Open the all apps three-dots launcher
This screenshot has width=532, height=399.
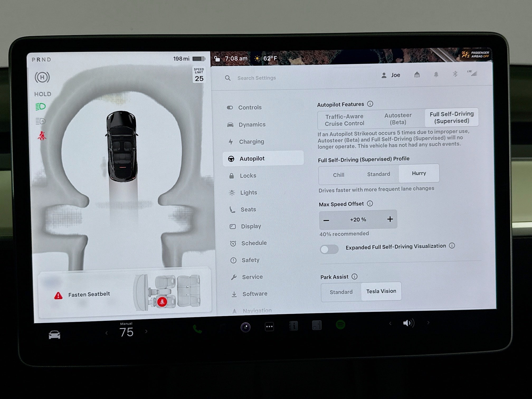pos(269,326)
